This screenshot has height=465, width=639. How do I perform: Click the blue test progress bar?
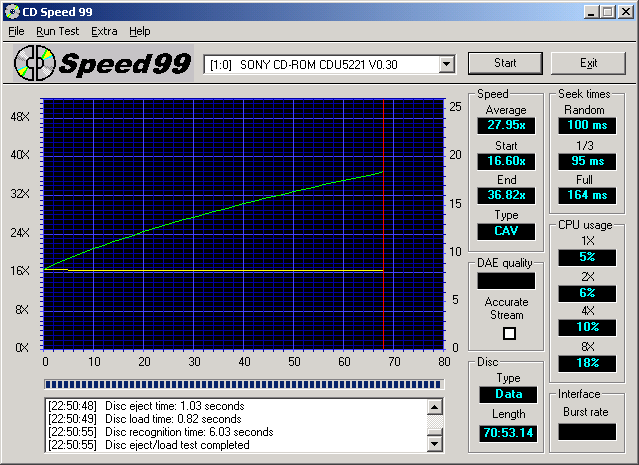244,383
